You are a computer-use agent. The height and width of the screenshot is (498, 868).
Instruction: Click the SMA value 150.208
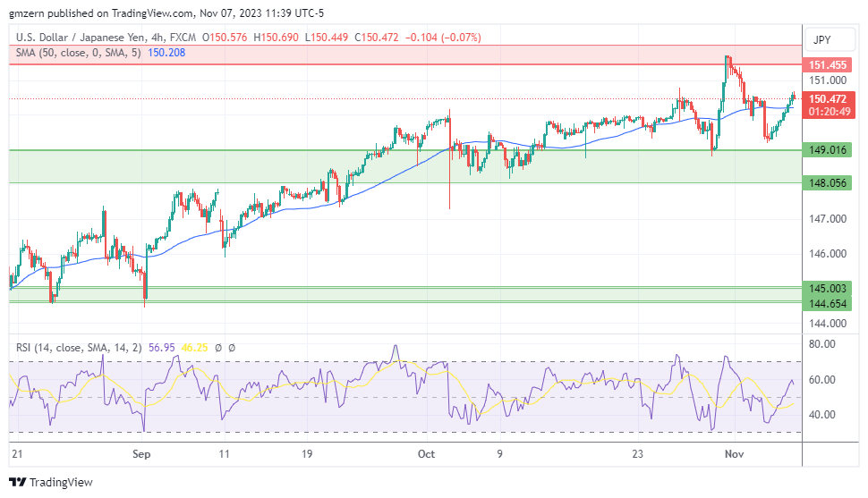coord(166,53)
